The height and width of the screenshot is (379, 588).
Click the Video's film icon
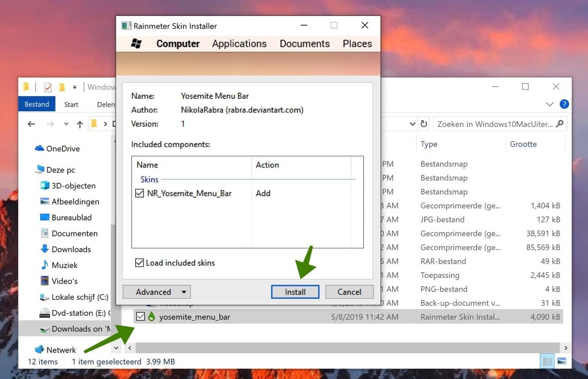click(x=45, y=280)
